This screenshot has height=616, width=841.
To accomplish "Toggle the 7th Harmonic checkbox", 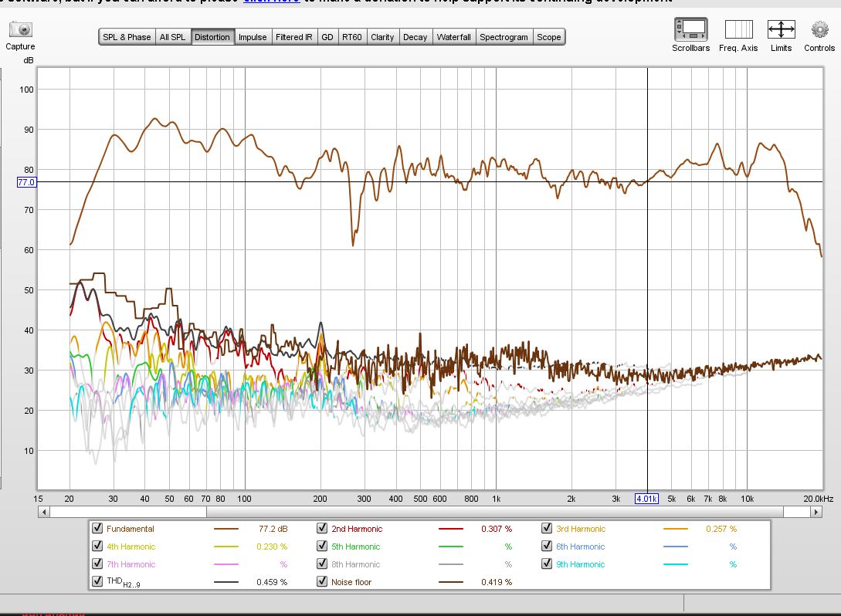I will (97, 564).
